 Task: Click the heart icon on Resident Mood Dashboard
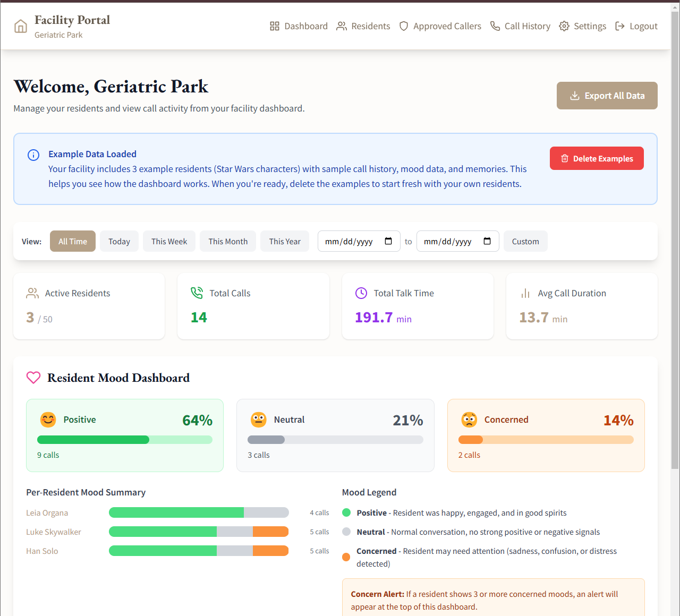click(x=33, y=378)
